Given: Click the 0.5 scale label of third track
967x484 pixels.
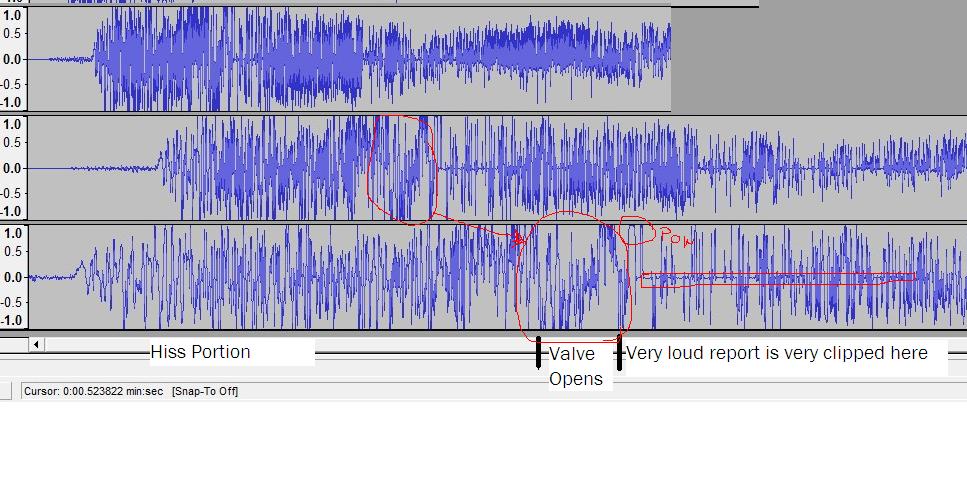Looking at the screenshot, I should (x=13, y=255).
